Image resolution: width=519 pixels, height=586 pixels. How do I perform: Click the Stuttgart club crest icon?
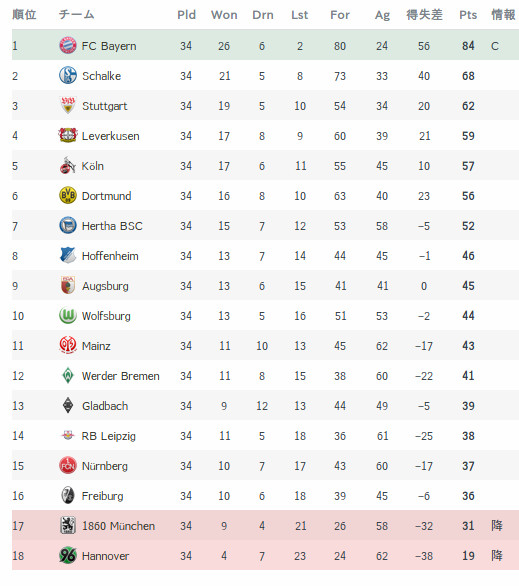click(x=68, y=105)
